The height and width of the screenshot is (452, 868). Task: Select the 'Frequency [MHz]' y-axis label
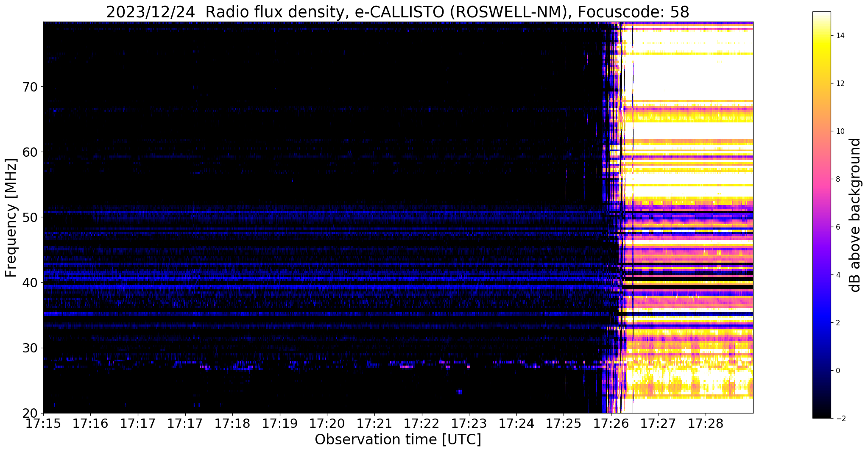(11, 218)
